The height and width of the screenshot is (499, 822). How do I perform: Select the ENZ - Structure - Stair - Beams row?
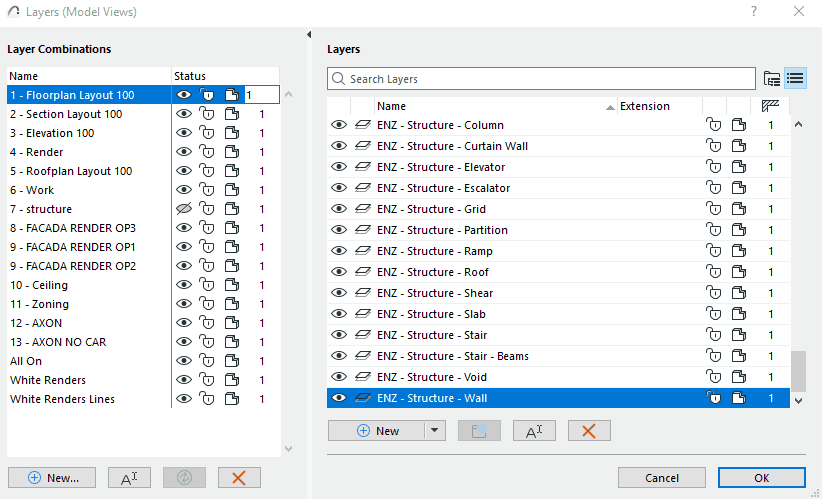[558, 356]
